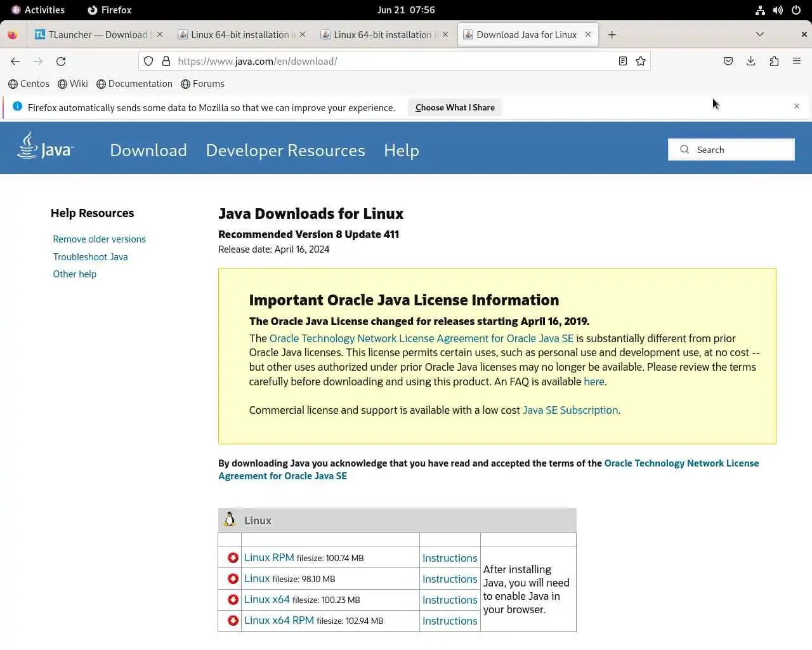Download the Linux x64 RPM package link
This screenshot has width=812, height=650.
tap(279, 620)
